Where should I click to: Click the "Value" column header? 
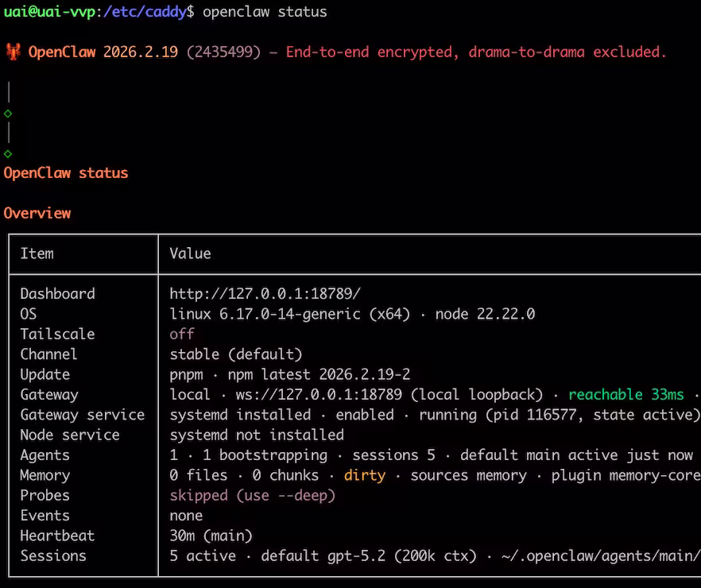tap(190, 254)
